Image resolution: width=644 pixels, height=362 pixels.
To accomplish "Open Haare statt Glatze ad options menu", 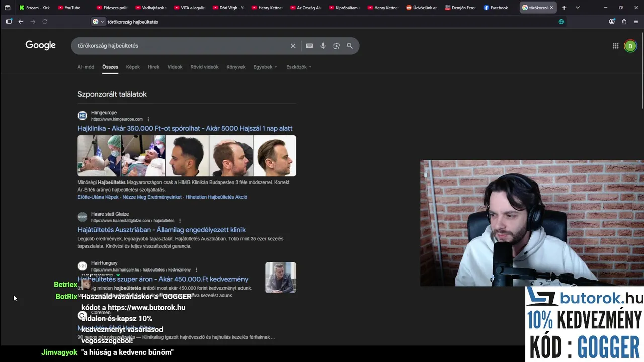I will pyautogui.click(x=180, y=221).
